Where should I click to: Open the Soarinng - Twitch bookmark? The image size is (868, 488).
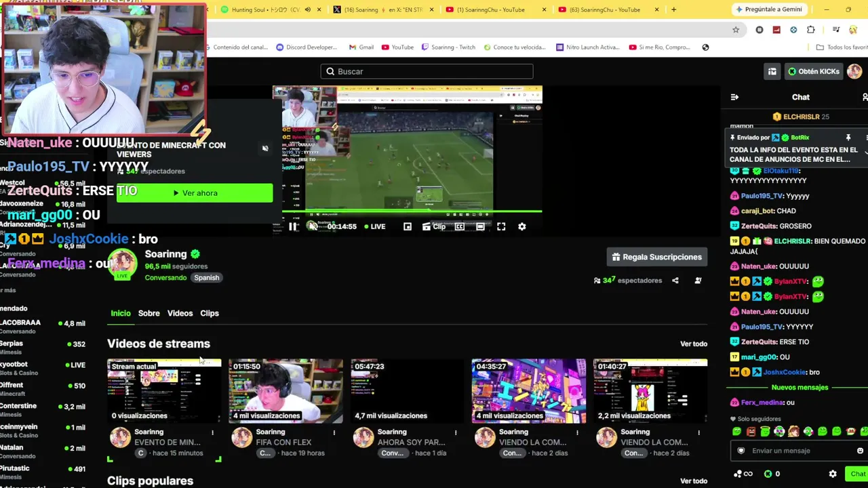[x=448, y=47]
